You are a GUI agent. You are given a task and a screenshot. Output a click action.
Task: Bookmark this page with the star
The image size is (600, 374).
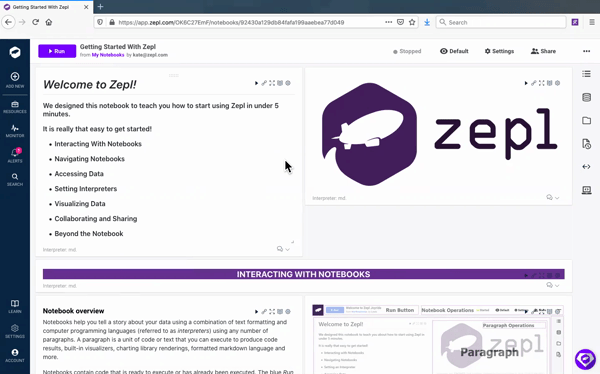412,22
